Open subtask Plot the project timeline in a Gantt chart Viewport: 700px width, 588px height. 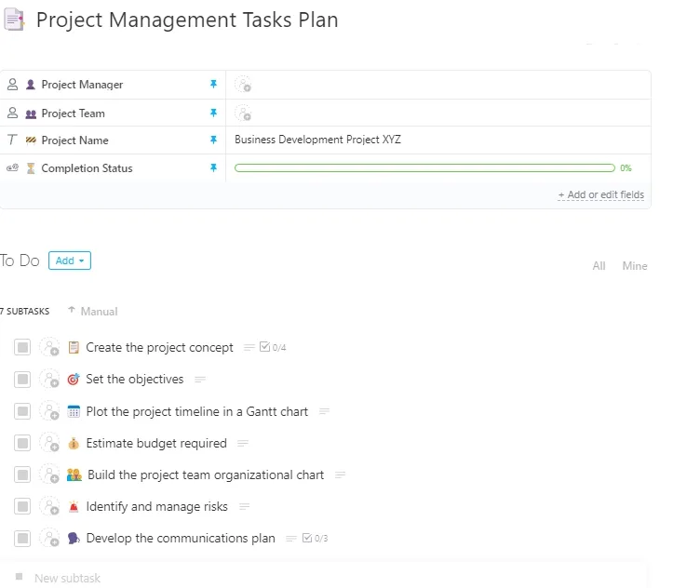[x=197, y=411]
